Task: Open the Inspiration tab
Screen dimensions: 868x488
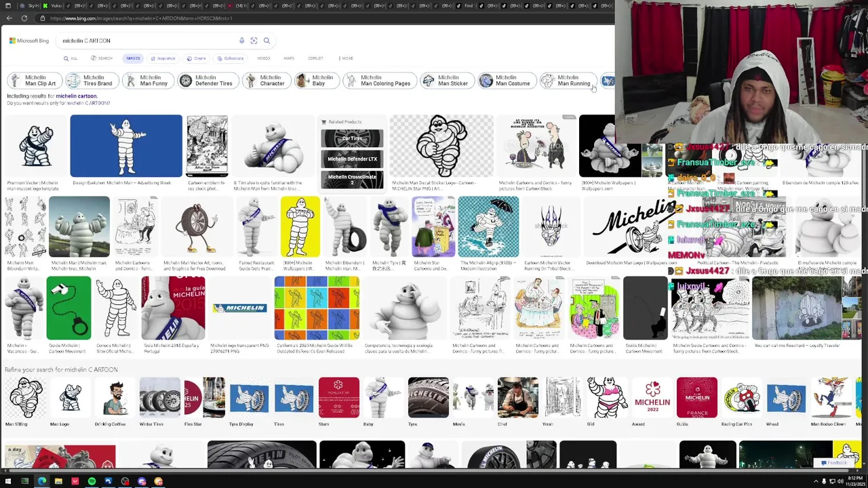Action: 163,58
